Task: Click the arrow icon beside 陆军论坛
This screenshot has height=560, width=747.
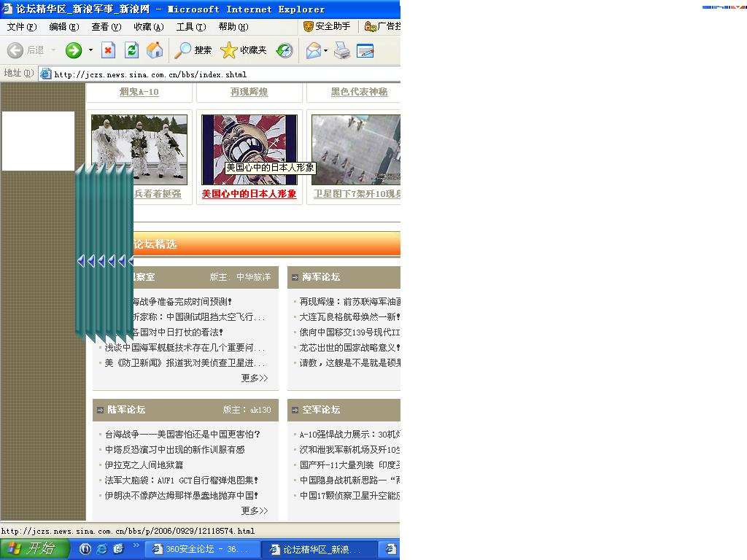Action: (100, 410)
